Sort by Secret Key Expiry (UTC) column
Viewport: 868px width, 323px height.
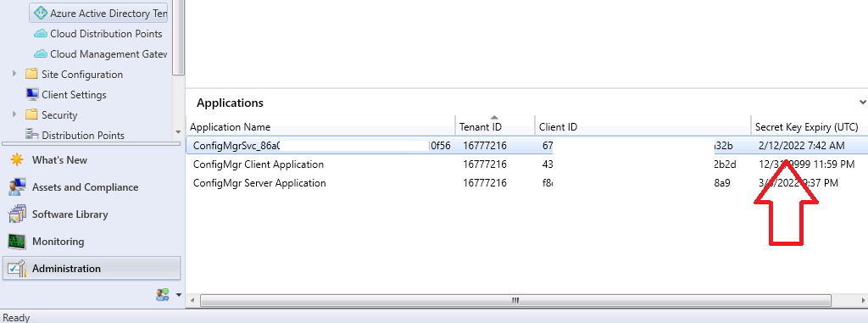click(810, 127)
